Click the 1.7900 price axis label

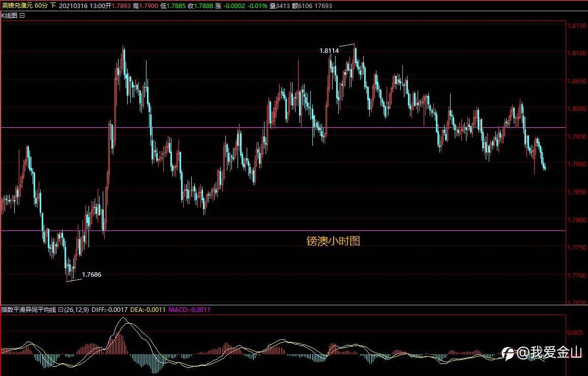577,164
